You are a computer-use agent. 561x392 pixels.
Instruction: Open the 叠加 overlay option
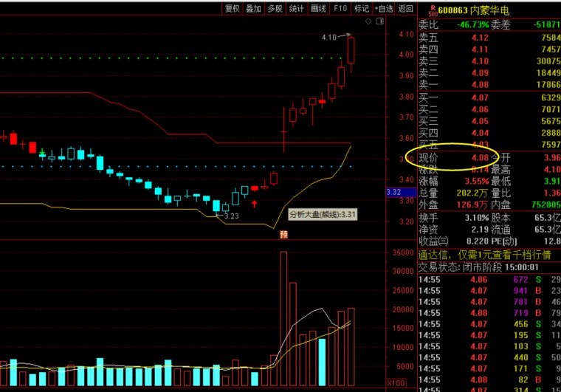(253, 8)
